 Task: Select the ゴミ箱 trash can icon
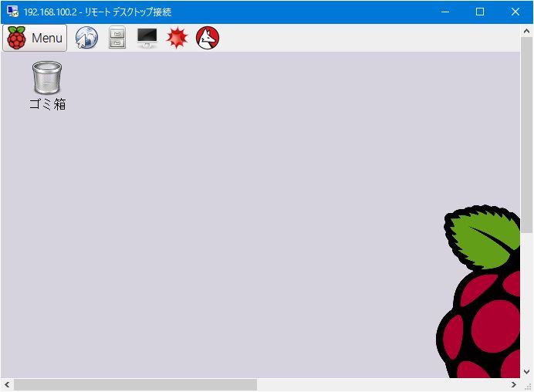coord(47,77)
